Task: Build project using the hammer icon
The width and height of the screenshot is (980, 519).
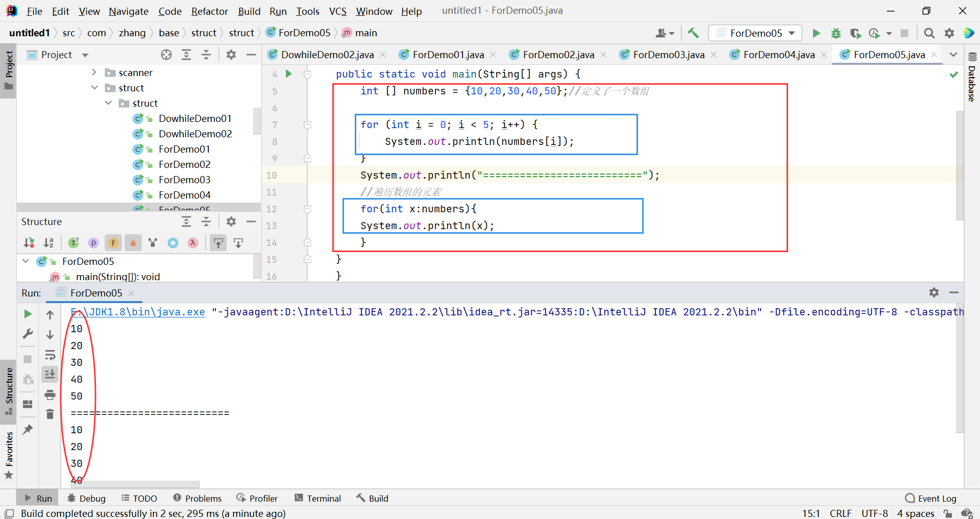Action: 693,33
